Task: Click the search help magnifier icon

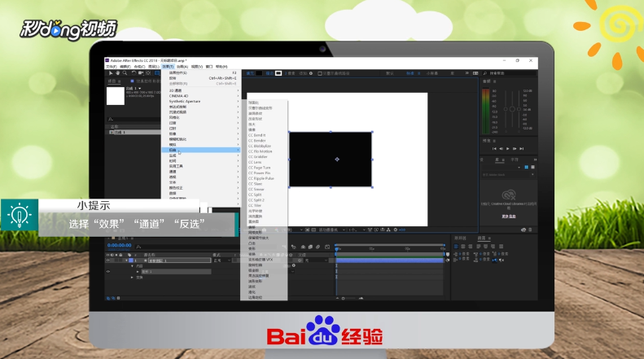Action: (485, 73)
